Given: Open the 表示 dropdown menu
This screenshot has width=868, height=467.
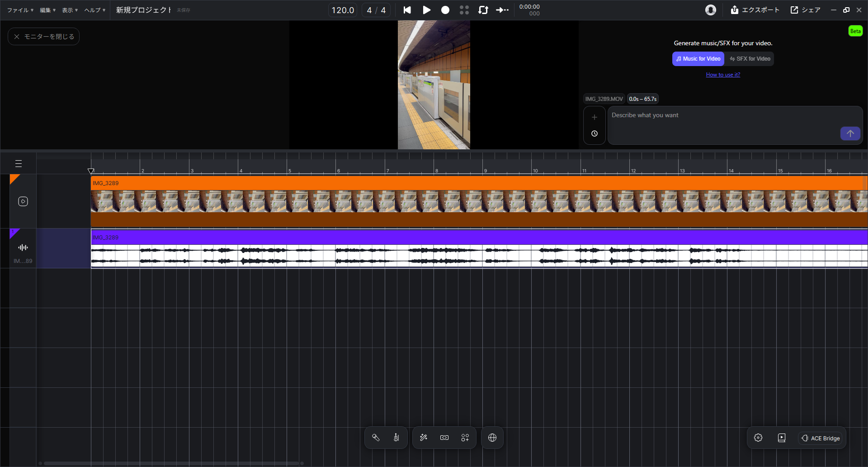Looking at the screenshot, I should coord(70,10).
